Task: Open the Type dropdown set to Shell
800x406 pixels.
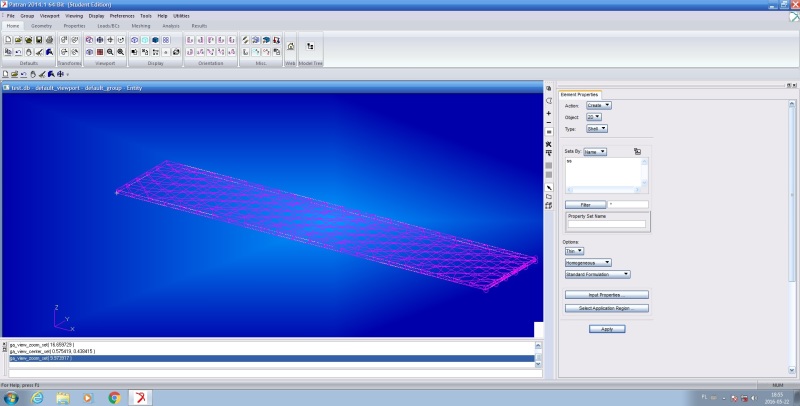Action: tap(597, 129)
